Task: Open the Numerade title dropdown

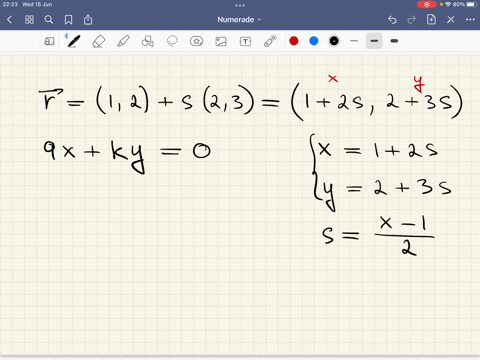Action: click(239, 20)
